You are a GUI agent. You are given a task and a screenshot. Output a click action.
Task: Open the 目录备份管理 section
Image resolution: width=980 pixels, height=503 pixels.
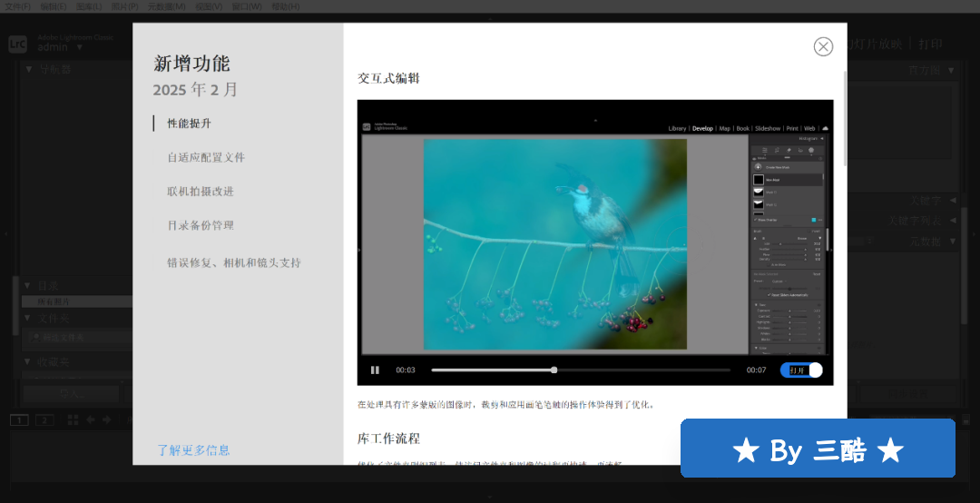coord(200,225)
